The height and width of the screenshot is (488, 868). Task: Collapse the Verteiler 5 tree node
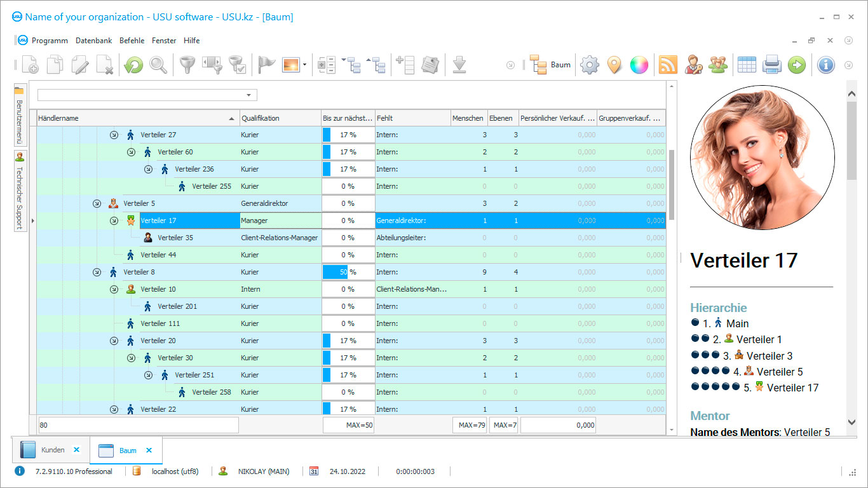(97, 203)
